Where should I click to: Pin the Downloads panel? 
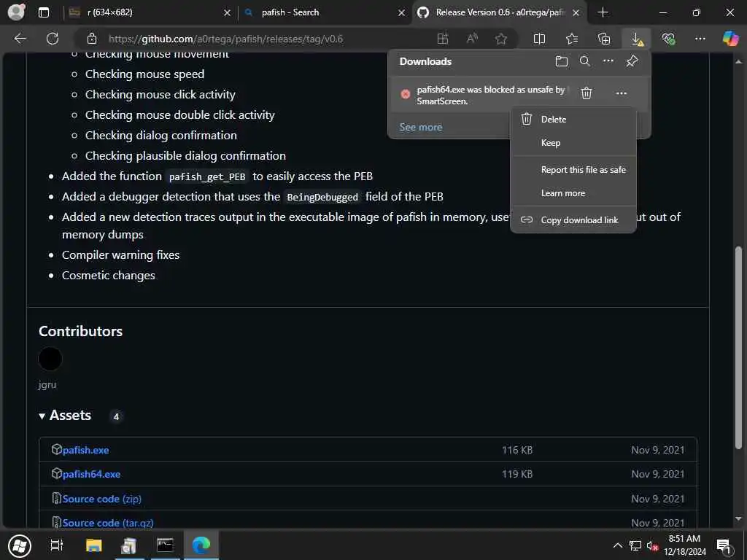[x=632, y=61]
